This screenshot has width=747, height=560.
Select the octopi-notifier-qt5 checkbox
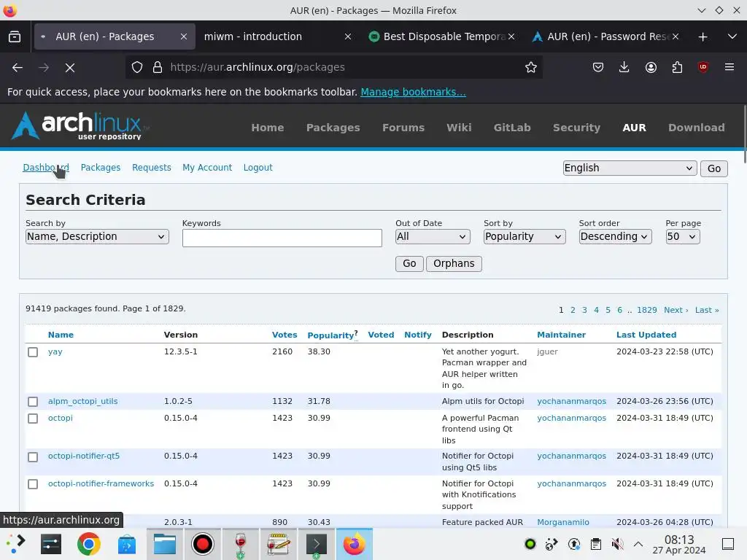coord(33,457)
